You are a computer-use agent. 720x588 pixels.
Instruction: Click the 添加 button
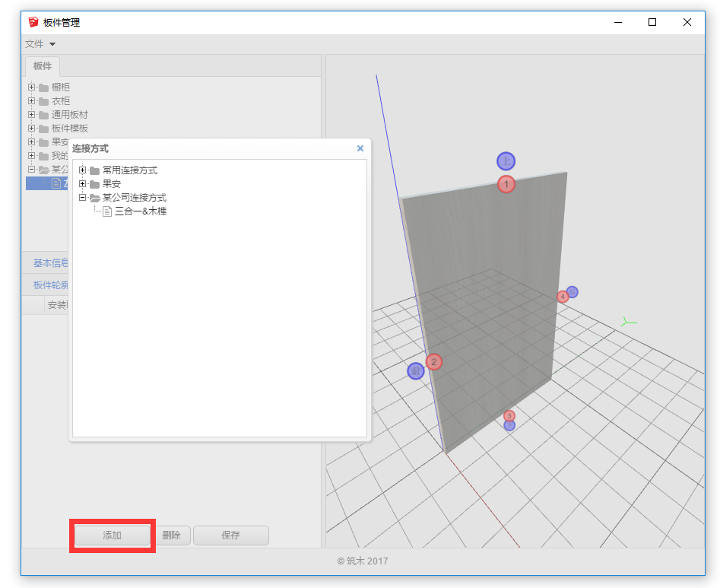pos(113,536)
